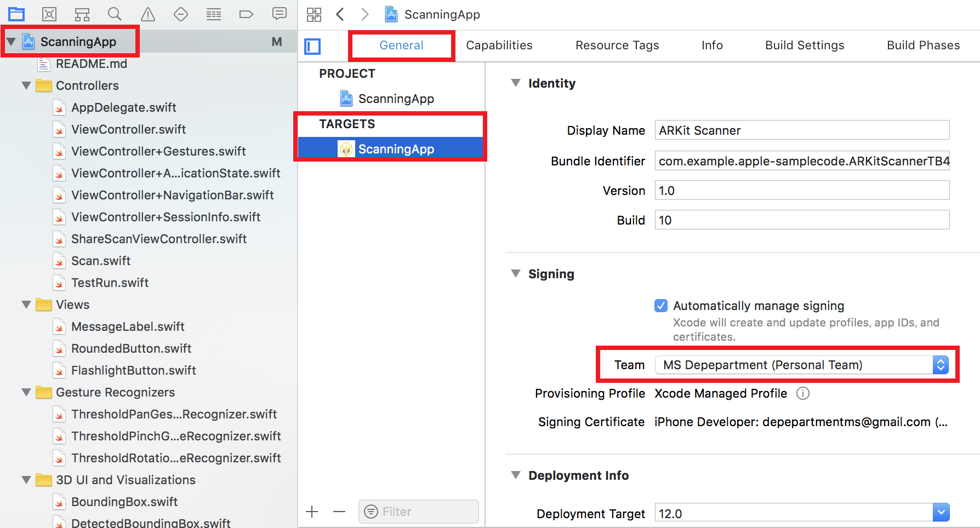
Task: Collapse the Controllers folder
Action: tap(26, 85)
